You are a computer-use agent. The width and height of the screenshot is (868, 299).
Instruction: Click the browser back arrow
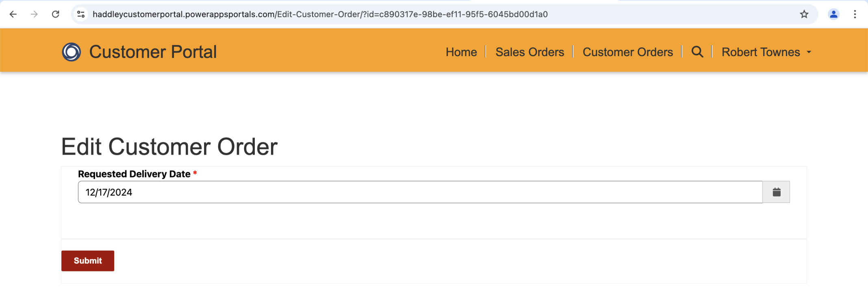tap(13, 14)
